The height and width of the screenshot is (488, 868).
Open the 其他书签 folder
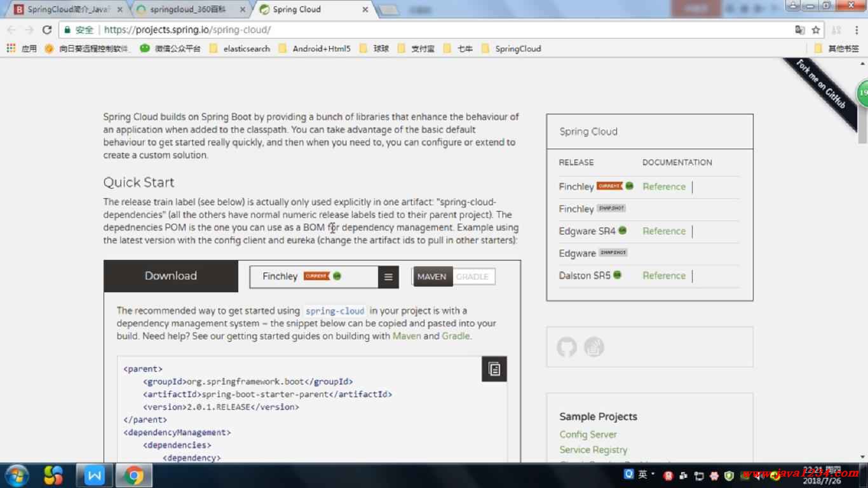[x=837, y=48]
